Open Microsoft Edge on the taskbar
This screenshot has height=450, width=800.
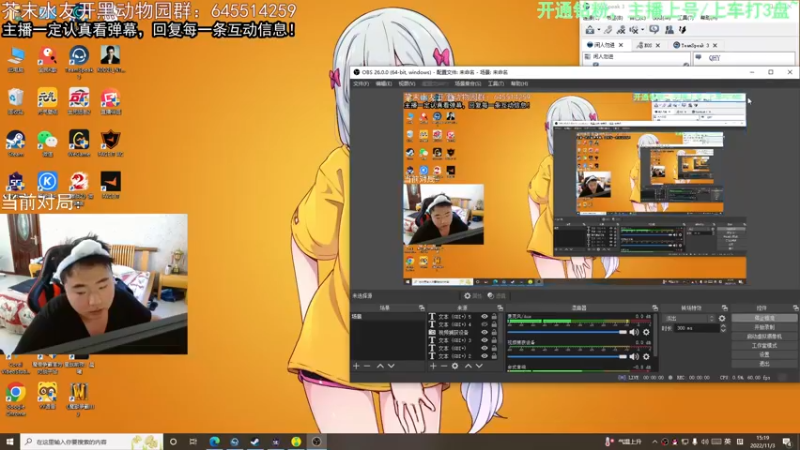[x=214, y=441]
